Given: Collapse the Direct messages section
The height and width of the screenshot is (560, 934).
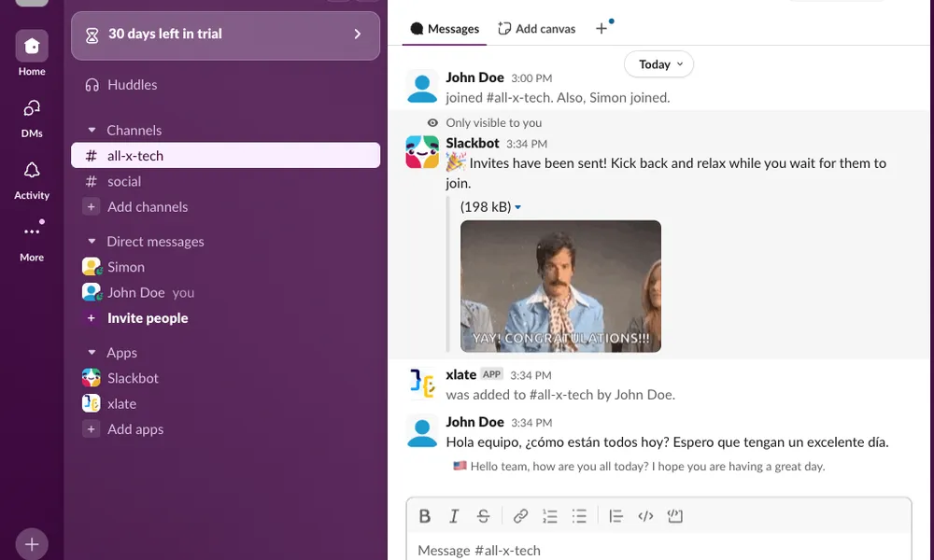Looking at the screenshot, I should click(92, 241).
